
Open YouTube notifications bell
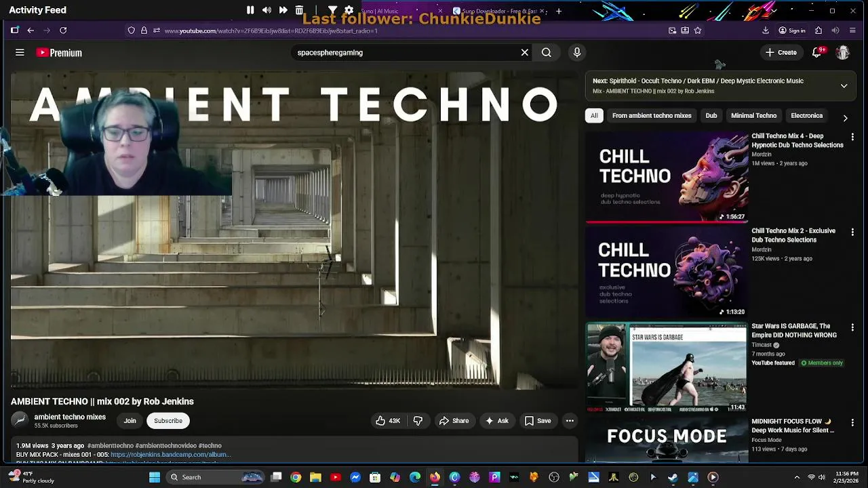point(817,52)
